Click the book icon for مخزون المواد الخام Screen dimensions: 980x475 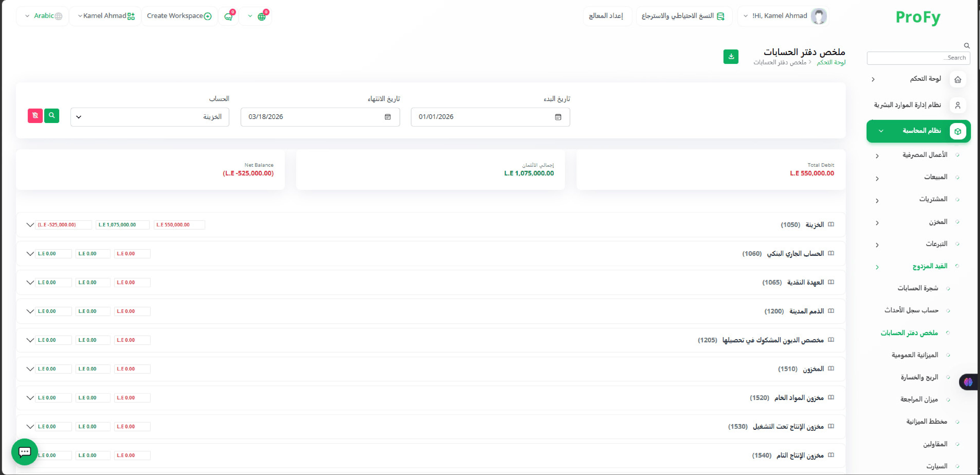click(831, 397)
